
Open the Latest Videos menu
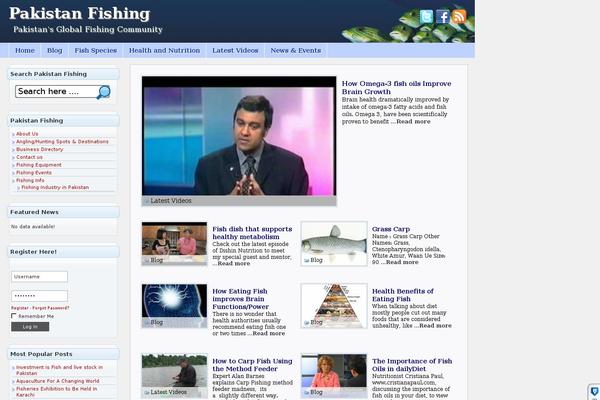click(235, 51)
